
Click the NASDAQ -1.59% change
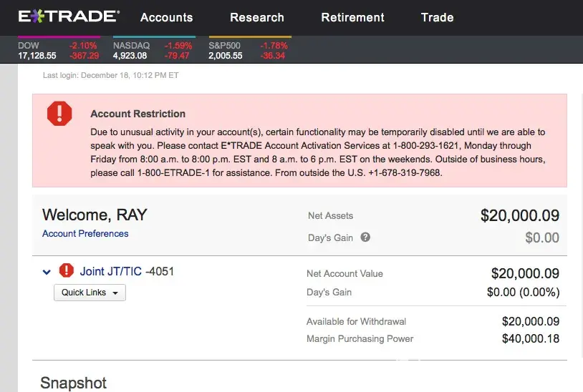click(178, 46)
